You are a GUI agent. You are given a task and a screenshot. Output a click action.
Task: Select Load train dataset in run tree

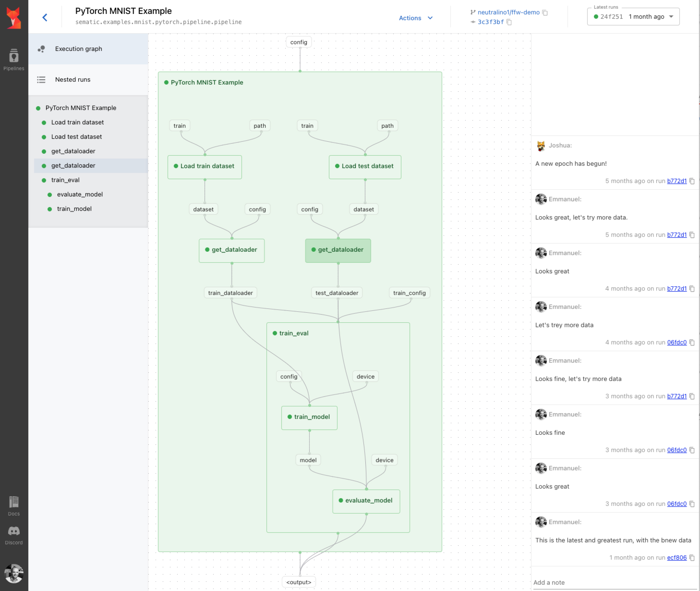[77, 122]
